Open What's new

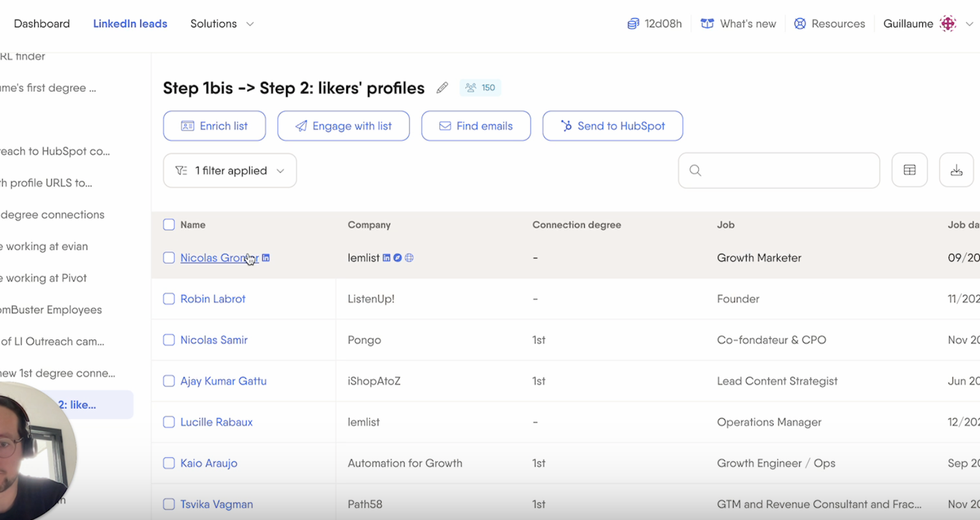(738, 23)
